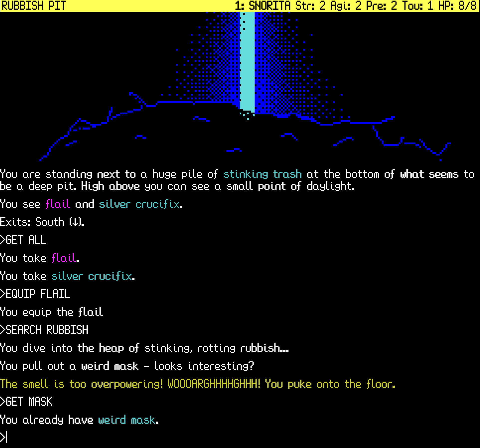Click the HP: 8/8 status indicator
This screenshot has width=480, height=448.
click(457, 5)
